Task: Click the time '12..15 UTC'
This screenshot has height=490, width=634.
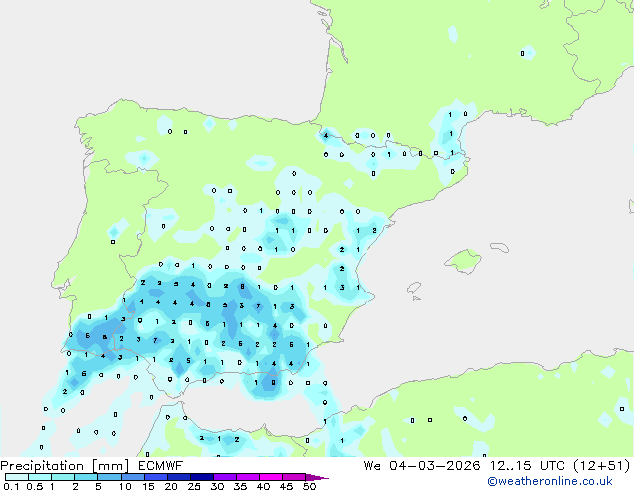Action: [x=526, y=466]
